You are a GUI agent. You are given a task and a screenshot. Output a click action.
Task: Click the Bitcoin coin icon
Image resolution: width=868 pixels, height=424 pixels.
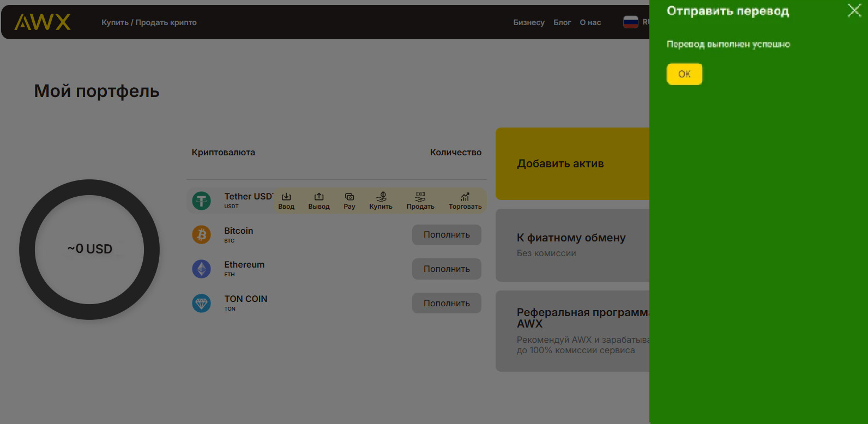(x=202, y=235)
